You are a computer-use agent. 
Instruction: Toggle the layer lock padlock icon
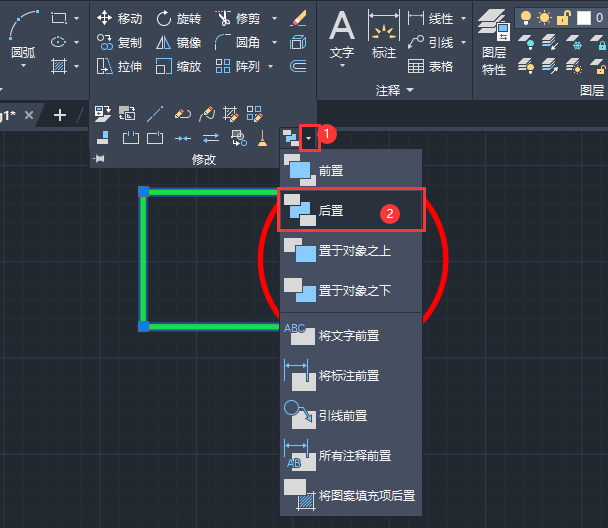coord(563,18)
